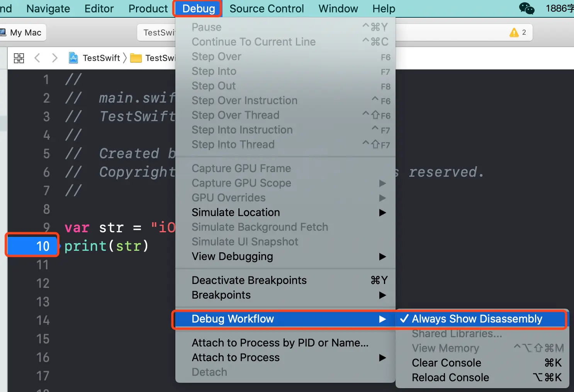Click the TestSwift folder icon in the jump bar
Screen dimensions: 574x392
136,58
